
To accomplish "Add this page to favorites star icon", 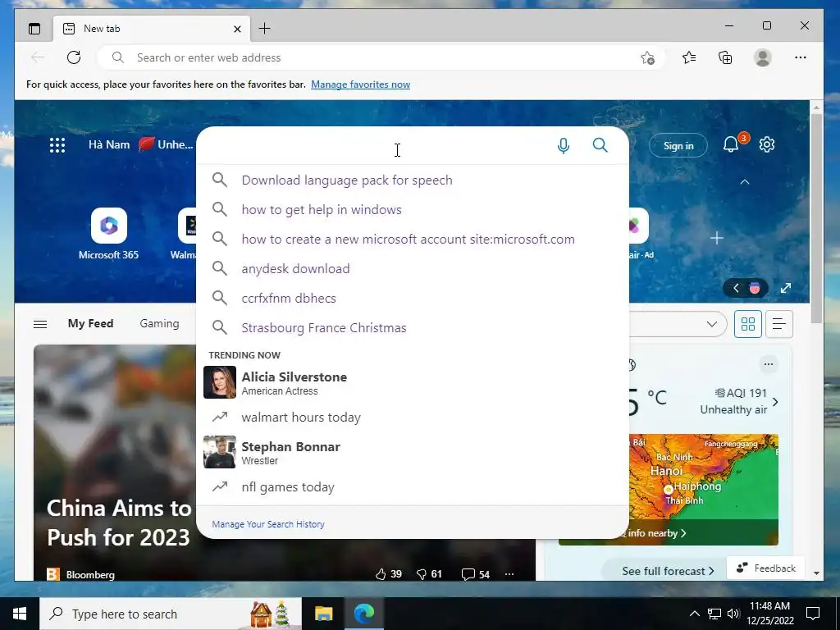I will pyautogui.click(x=648, y=58).
